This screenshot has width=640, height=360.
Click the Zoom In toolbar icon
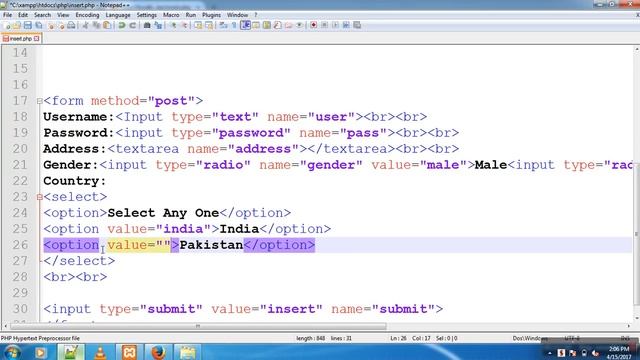(173, 25)
